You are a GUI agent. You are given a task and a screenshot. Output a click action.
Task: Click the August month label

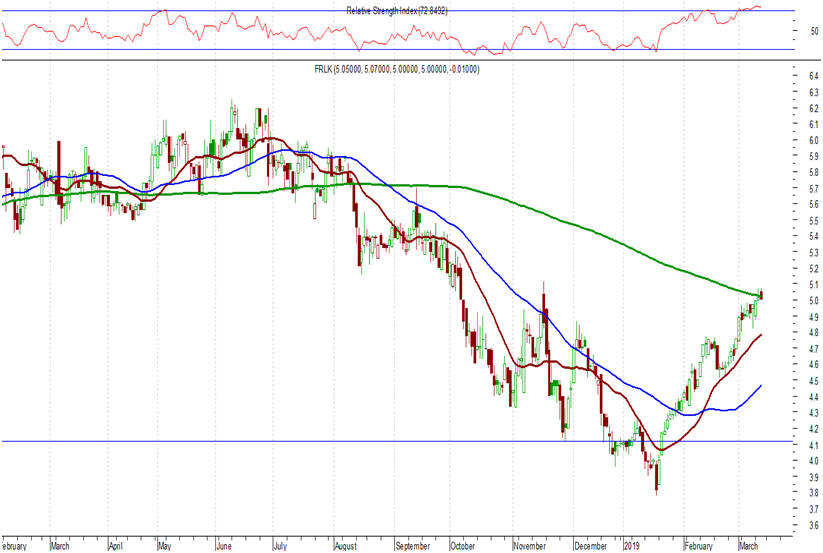tap(345, 546)
